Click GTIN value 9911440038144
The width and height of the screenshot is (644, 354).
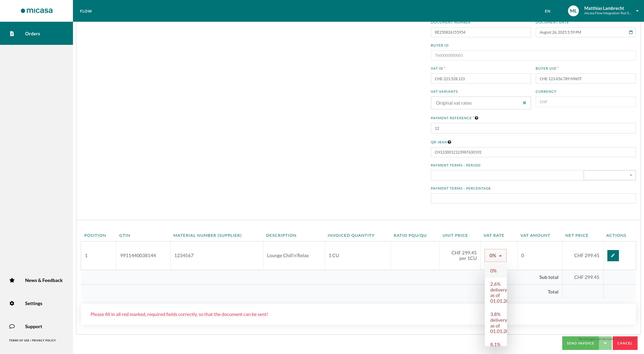[x=138, y=255]
